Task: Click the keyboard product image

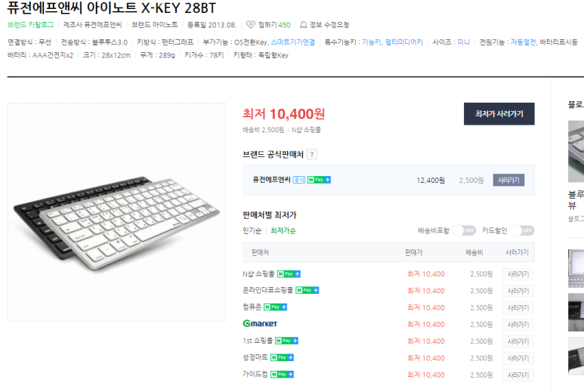Action: coord(116,212)
